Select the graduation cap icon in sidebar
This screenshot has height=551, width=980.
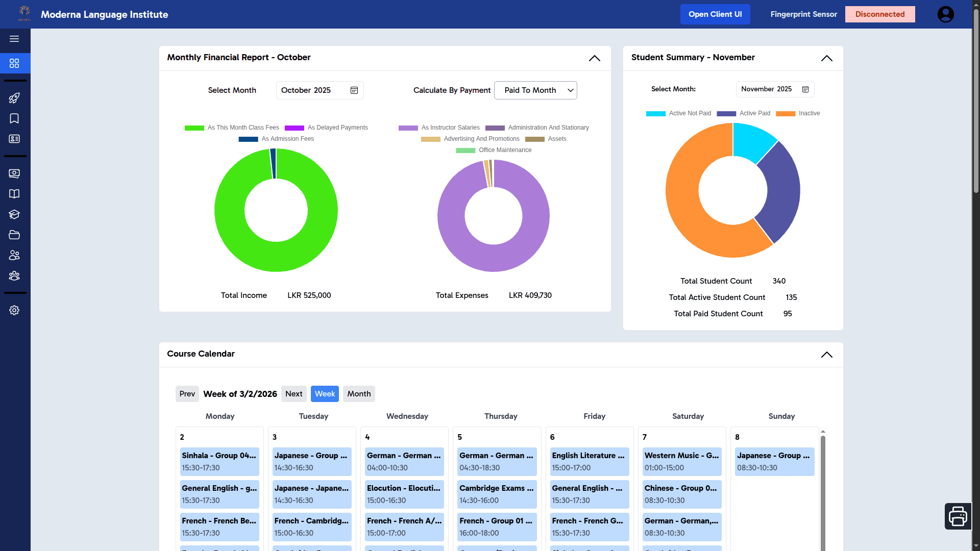14,214
